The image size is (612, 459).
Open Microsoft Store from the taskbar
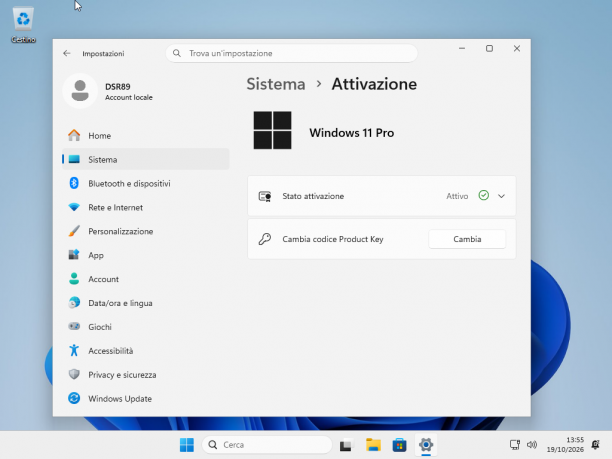point(399,445)
